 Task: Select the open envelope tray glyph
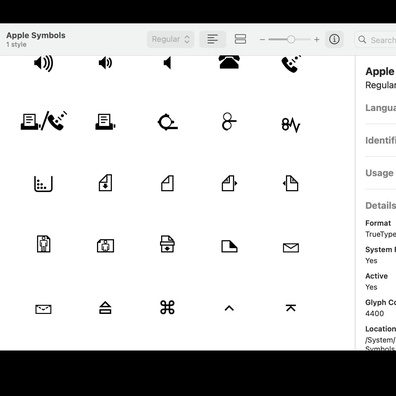click(x=43, y=309)
